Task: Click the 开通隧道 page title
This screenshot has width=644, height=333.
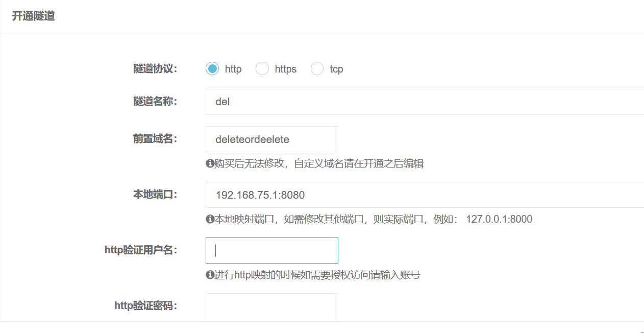Action: pyautogui.click(x=33, y=16)
